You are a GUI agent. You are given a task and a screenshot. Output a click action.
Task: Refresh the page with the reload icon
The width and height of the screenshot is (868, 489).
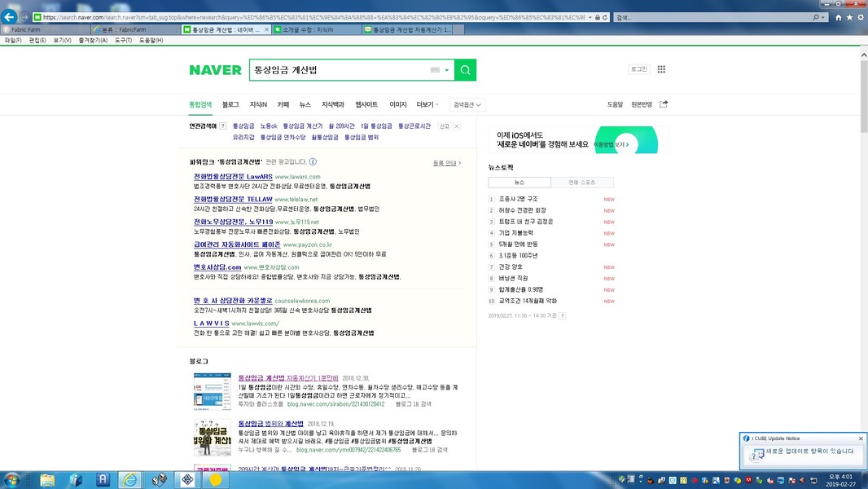coord(605,17)
